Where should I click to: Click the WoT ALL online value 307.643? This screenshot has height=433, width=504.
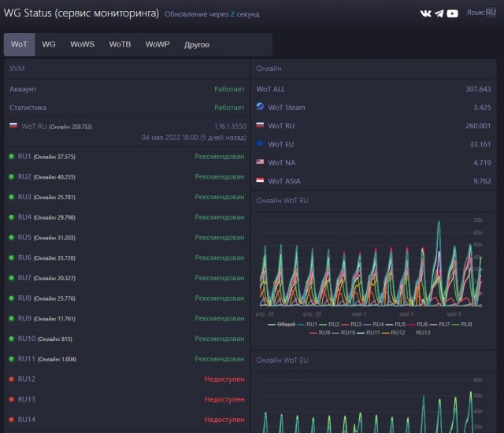[478, 89]
